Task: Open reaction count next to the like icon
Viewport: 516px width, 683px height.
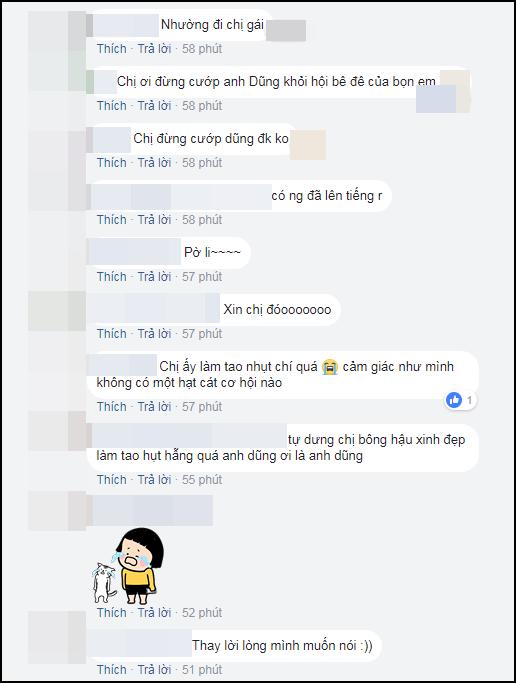Action: pos(469,400)
